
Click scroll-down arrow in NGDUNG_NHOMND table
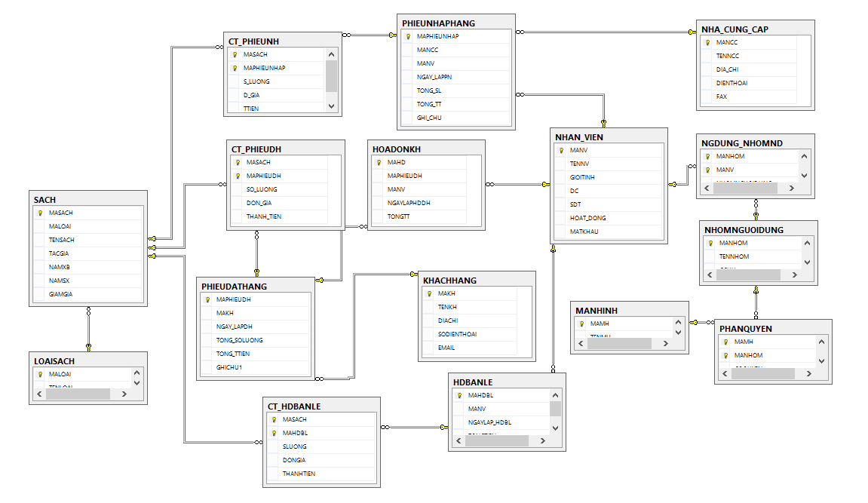tap(805, 176)
